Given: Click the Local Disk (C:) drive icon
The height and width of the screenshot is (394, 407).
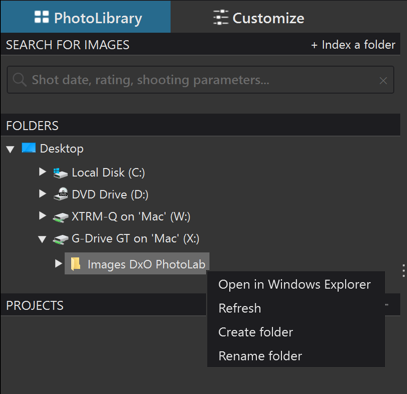Looking at the screenshot, I should click(60, 173).
